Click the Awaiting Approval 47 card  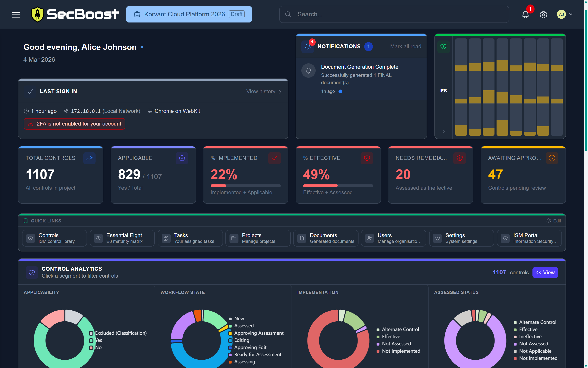(523, 175)
